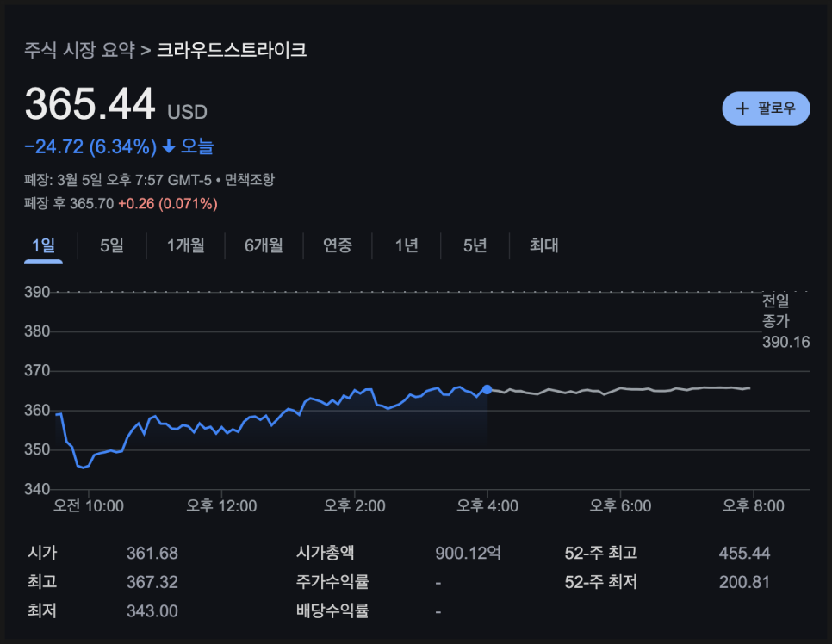The width and height of the screenshot is (832, 644).
Task: Click the 365.44 USD price
Action: click(90, 105)
